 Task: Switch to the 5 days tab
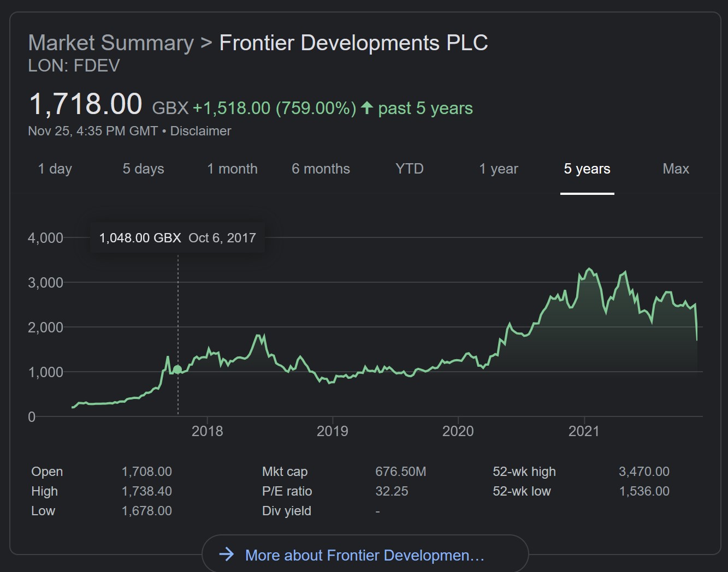(x=143, y=169)
